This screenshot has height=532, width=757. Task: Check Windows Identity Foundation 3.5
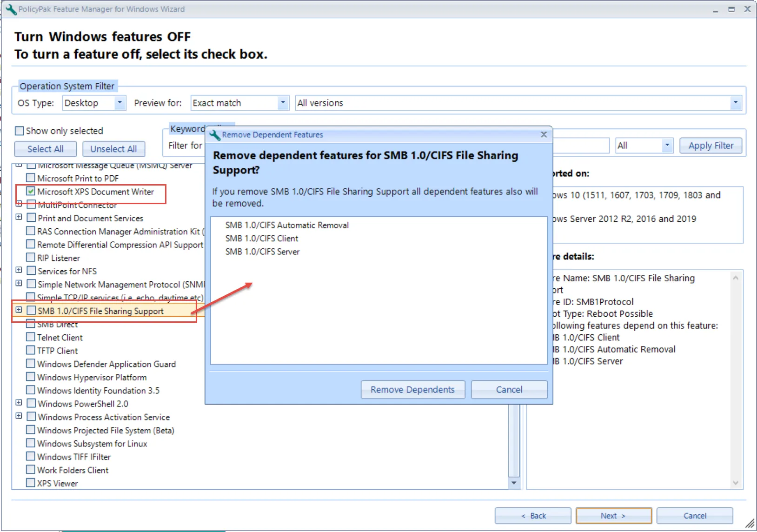31,390
